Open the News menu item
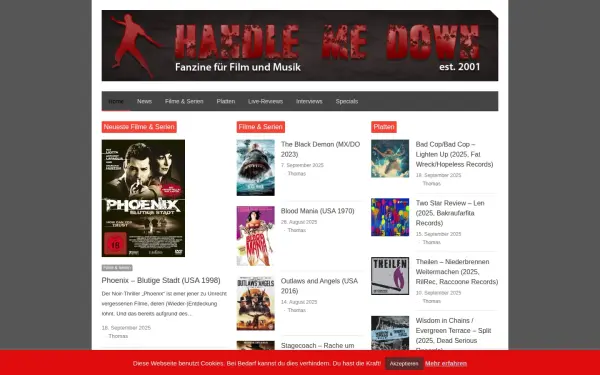600x375 pixels. pos(144,101)
